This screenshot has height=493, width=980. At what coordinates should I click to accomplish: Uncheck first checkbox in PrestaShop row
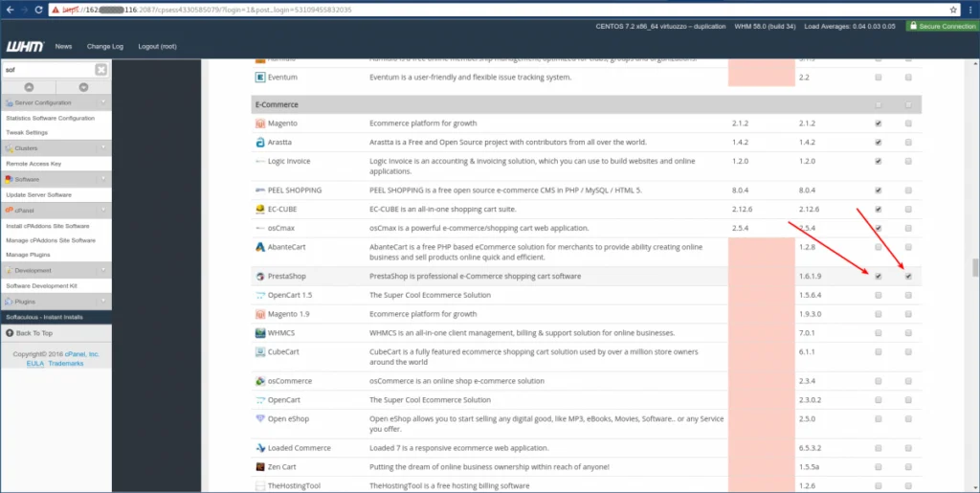(879, 277)
